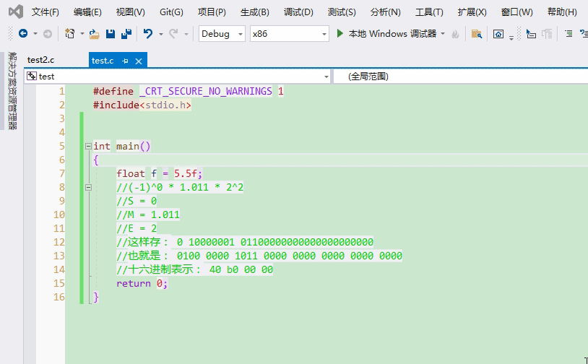Switch to the test2.c tab

pos(41,61)
